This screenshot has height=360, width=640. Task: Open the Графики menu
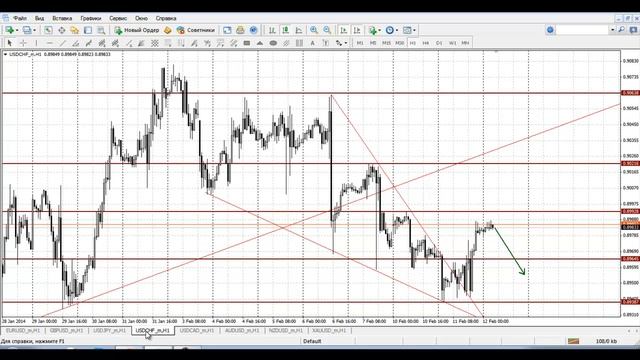pos(91,18)
